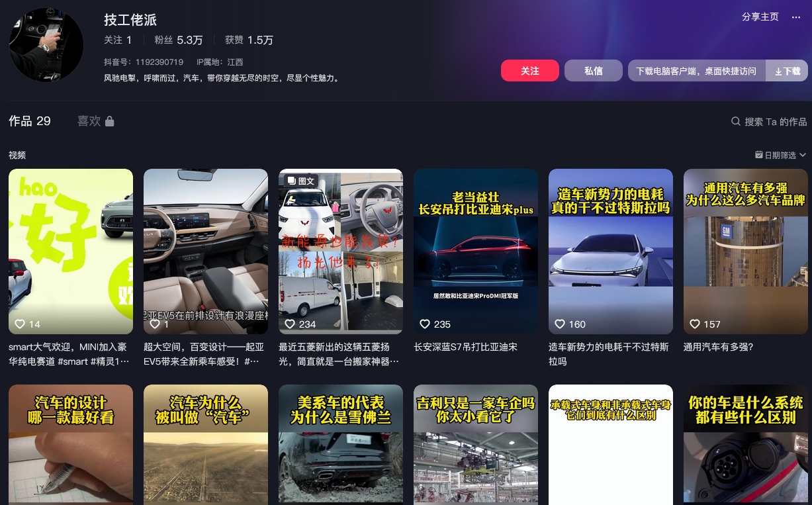Click 下载电脑客户端 desktop shortcut text
The width and height of the screenshot is (812, 505).
(x=696, y=71)
